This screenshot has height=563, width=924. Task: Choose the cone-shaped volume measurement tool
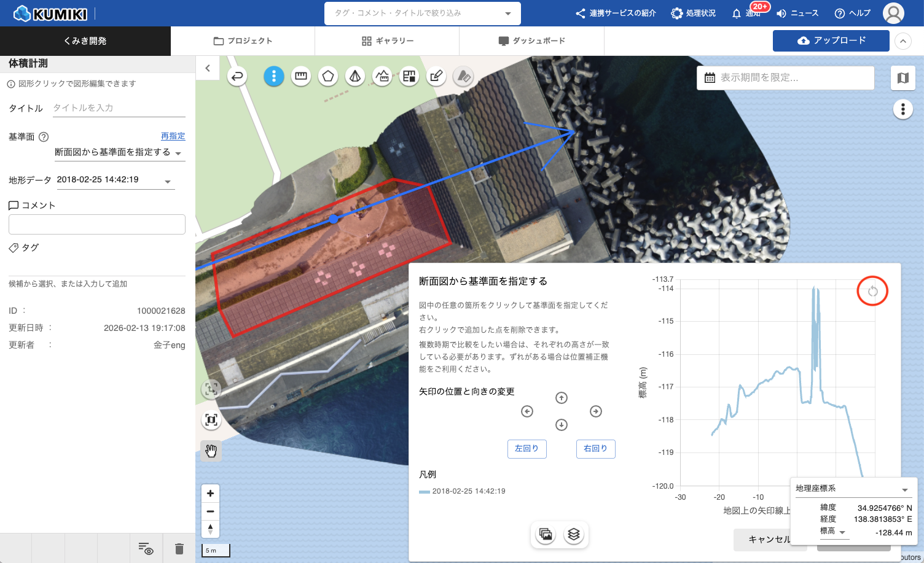pos(355,76)
